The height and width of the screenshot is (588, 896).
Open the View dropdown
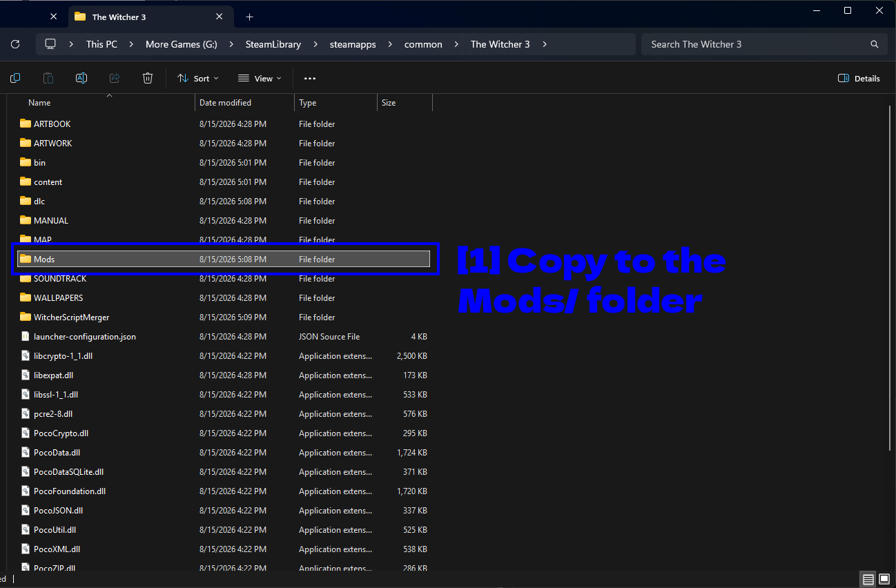pyautogui.click(x=260, y=78)
